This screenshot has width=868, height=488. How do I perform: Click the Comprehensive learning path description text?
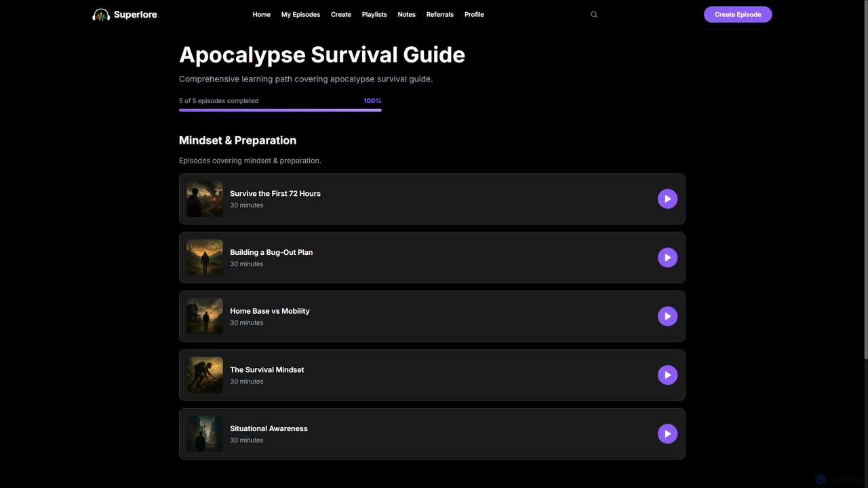[306, 79]
